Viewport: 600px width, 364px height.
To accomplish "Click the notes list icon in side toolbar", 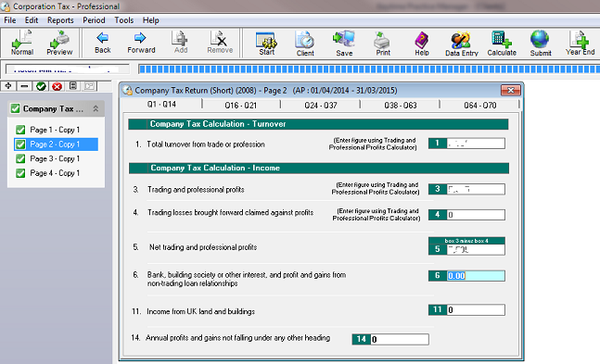I will pos(73,86).
